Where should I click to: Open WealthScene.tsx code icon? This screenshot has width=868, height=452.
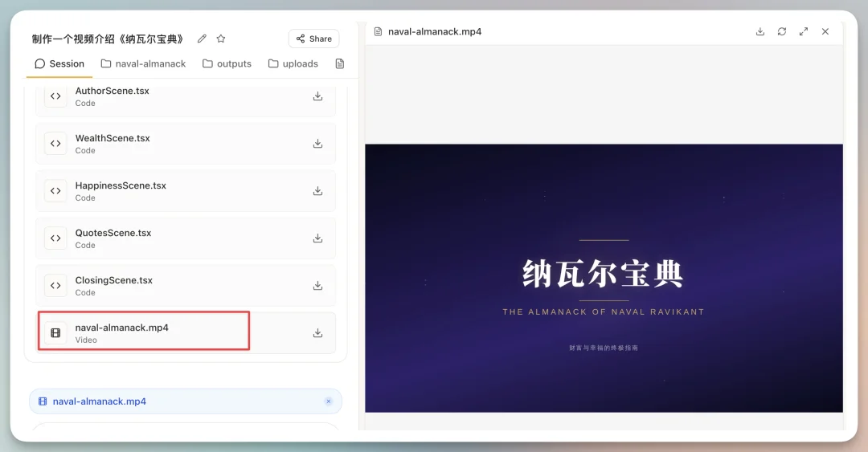point(55,144)
